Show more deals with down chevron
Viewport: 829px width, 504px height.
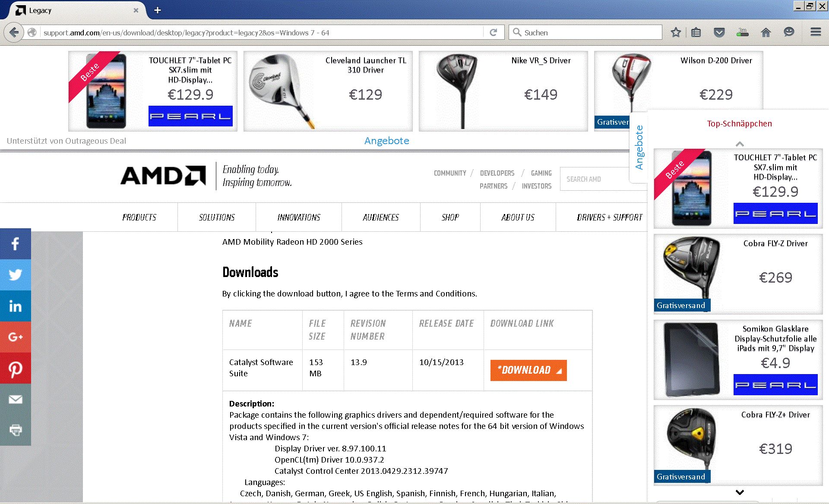point(740,492)
